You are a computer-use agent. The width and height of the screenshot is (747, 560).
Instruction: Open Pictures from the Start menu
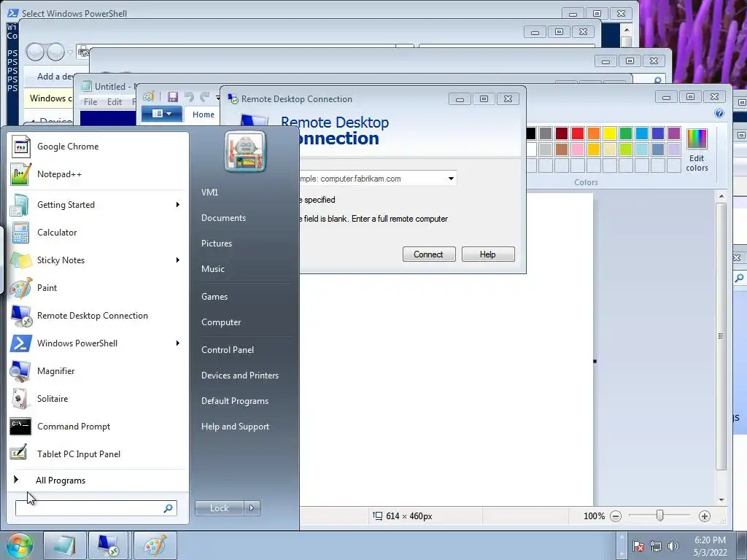[216, 244]
